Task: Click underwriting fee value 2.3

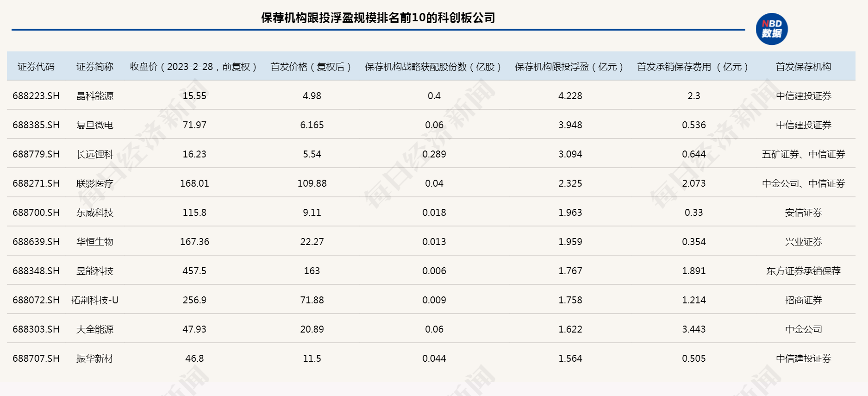Action: click(x=694, y=96)
